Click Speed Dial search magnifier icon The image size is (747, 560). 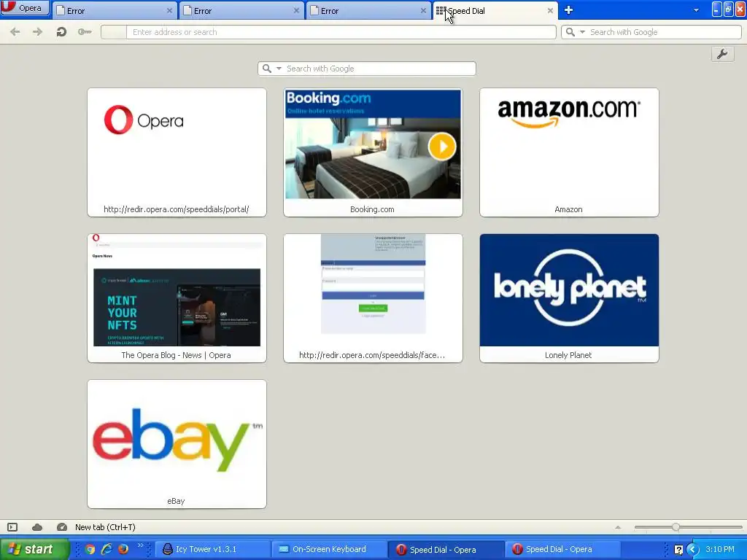tap(267, 69)
